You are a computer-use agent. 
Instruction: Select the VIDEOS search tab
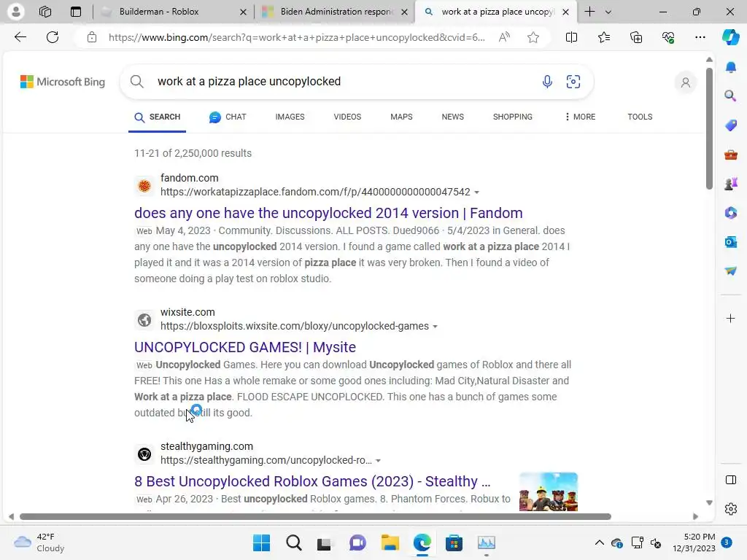(x=347, y=117)
